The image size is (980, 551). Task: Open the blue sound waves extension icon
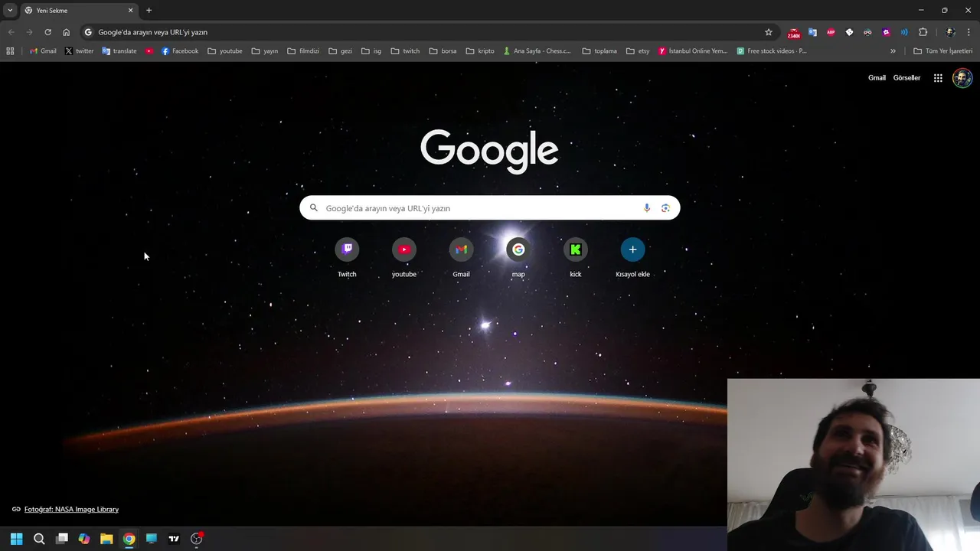click(x=904, y=32)
